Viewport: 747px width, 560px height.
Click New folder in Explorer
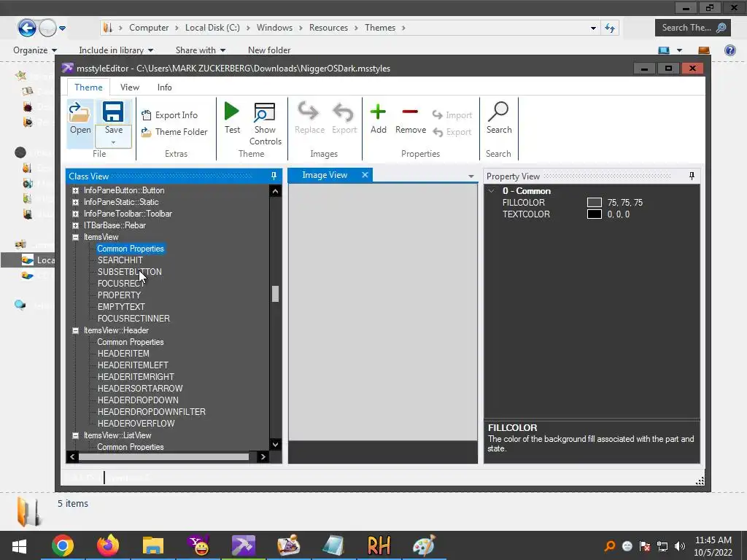(269, 50)
